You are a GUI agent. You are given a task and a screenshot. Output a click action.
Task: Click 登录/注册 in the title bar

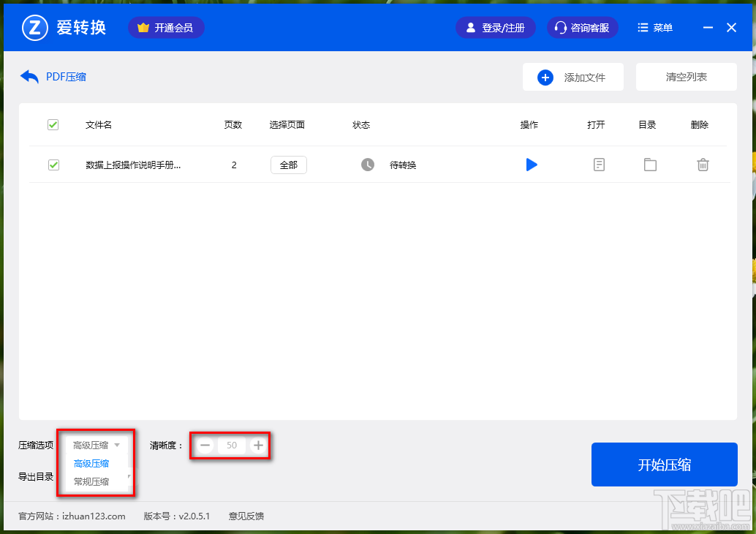pos(496,27)
